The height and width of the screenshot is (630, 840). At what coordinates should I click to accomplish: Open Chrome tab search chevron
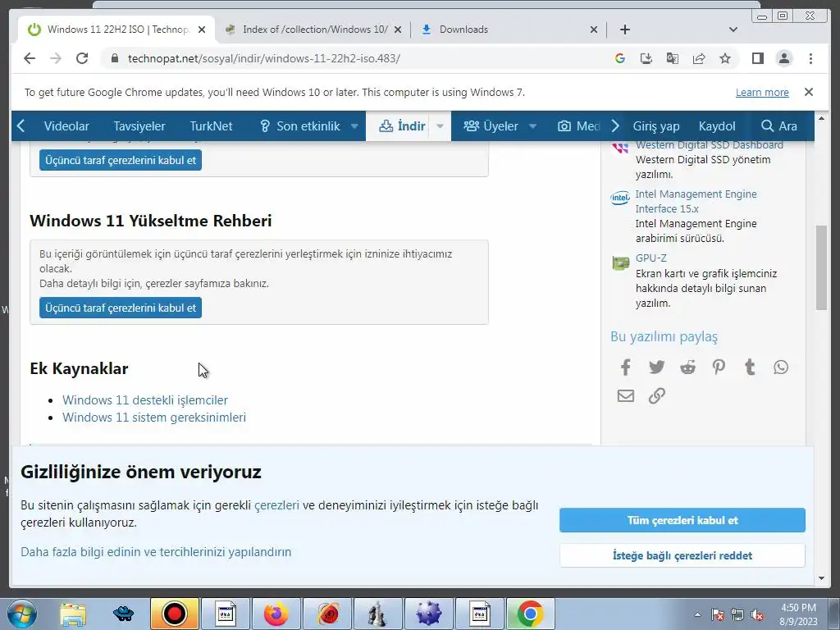point(733,30)
